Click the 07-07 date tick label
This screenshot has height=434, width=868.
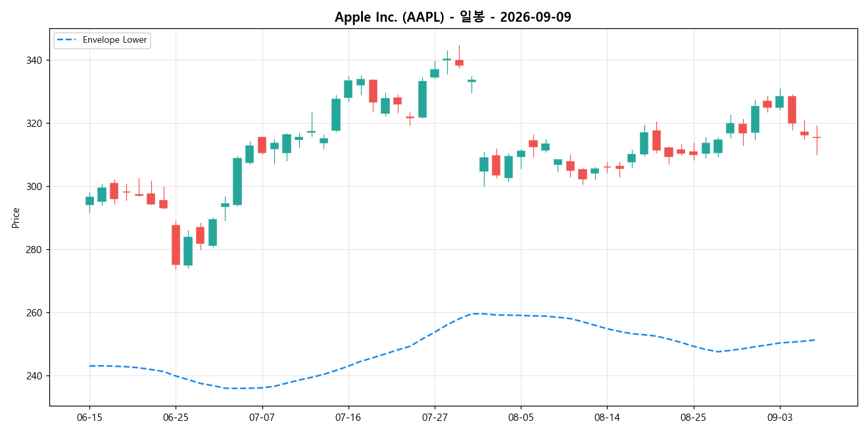[262, 418]
